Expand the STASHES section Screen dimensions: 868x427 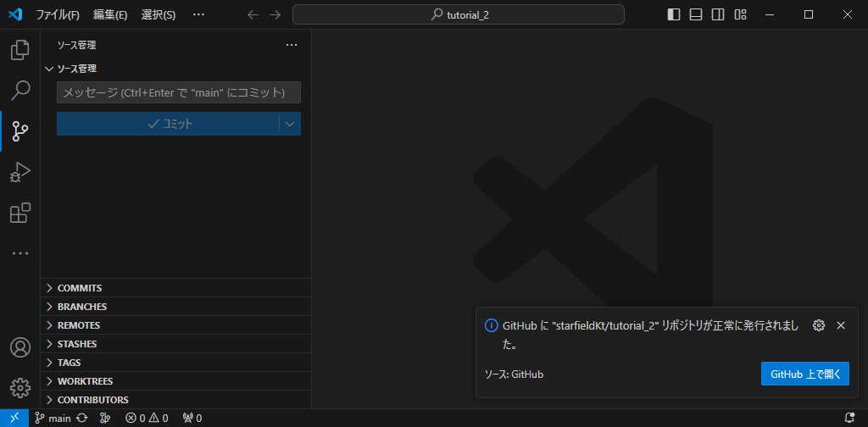coord(176,343)
